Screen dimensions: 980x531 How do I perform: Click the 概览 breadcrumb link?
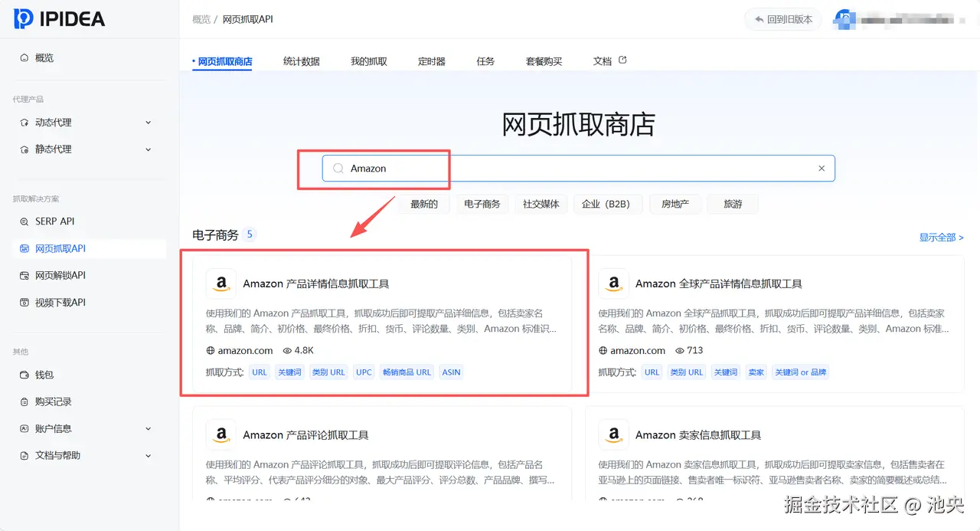coord(201,19)
